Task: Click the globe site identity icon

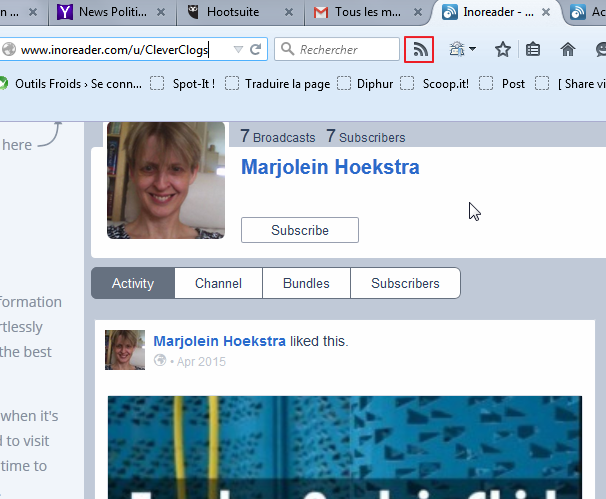Action: (x=9, y=49)
